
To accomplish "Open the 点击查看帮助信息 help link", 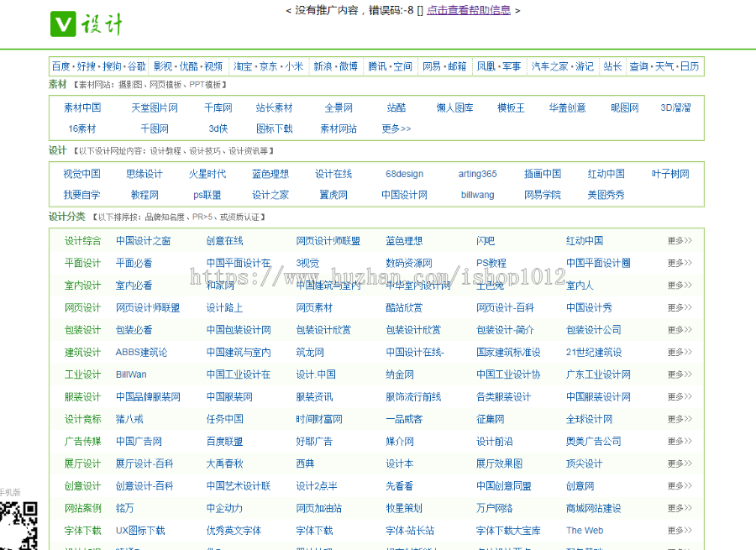I will tap(468, 10).
